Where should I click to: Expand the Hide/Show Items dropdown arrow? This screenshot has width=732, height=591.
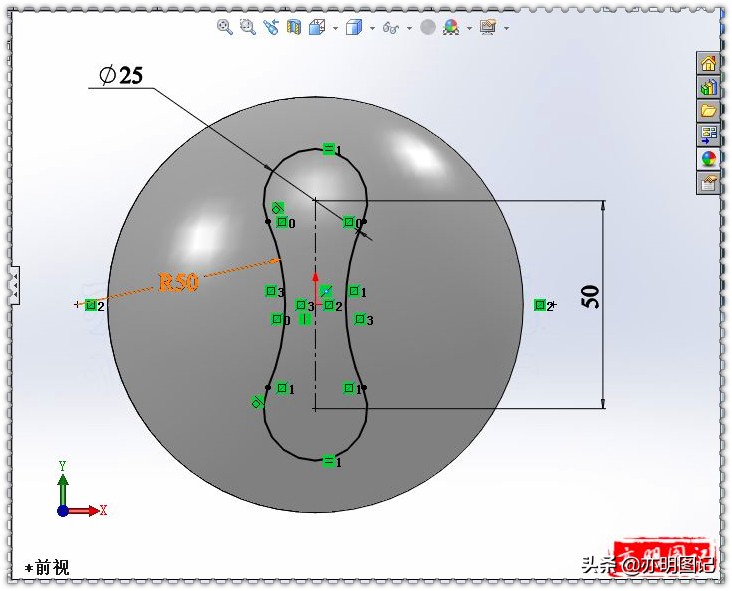tap(409, 28)
